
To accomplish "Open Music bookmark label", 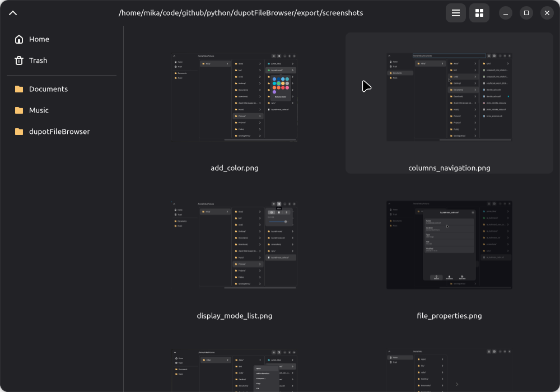I will tap(39, 111).
